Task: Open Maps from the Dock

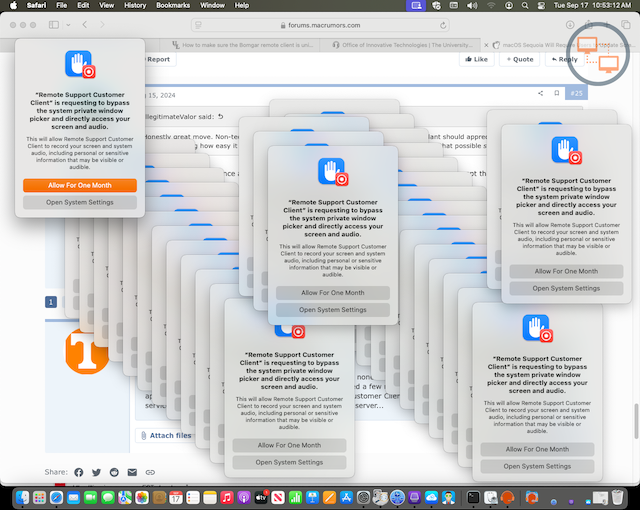Action: [125, 498]
